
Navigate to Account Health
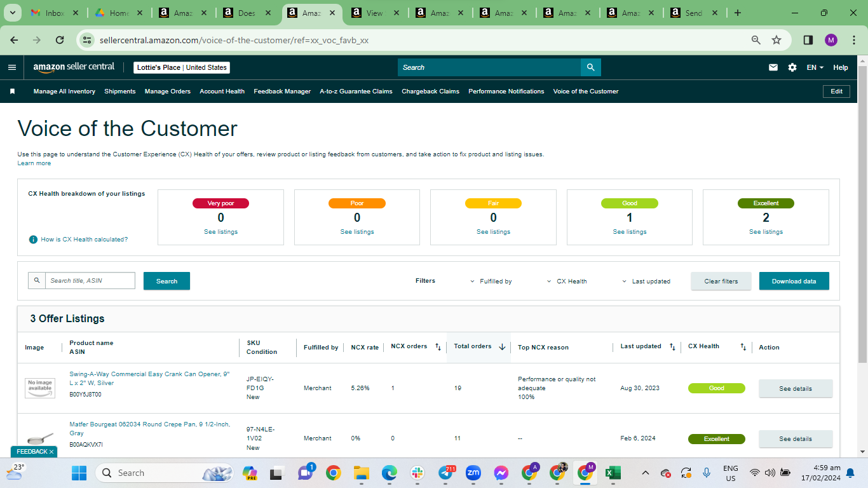point(222,91)
